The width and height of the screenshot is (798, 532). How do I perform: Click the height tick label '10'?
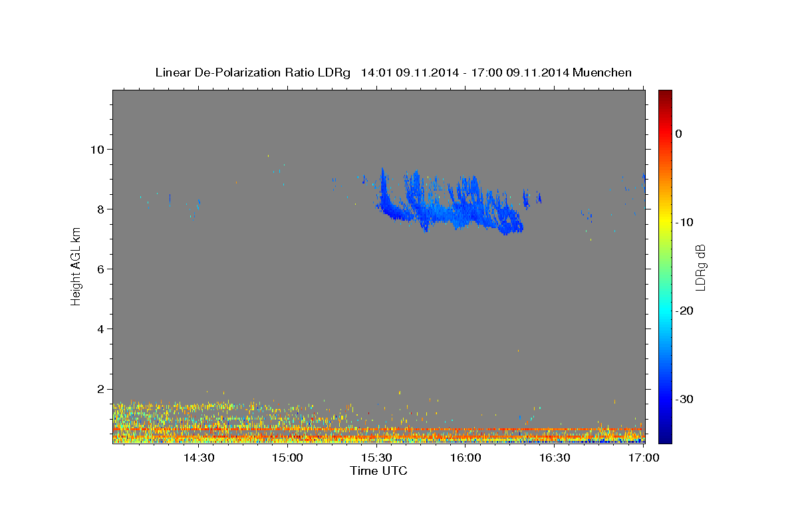click(99, 149)
